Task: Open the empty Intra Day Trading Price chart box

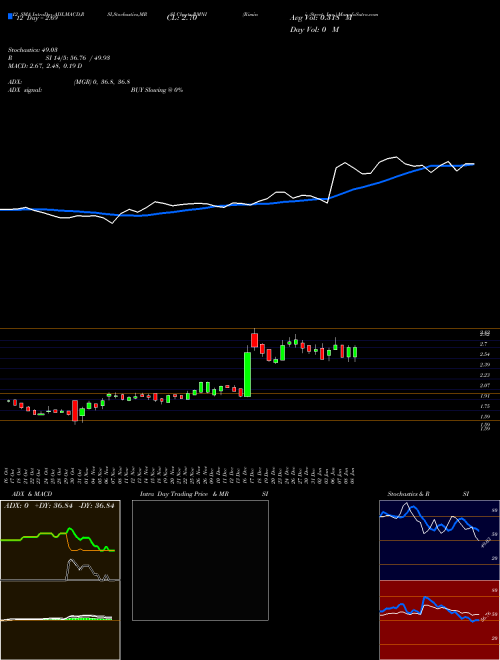Action: pos(200,560)
